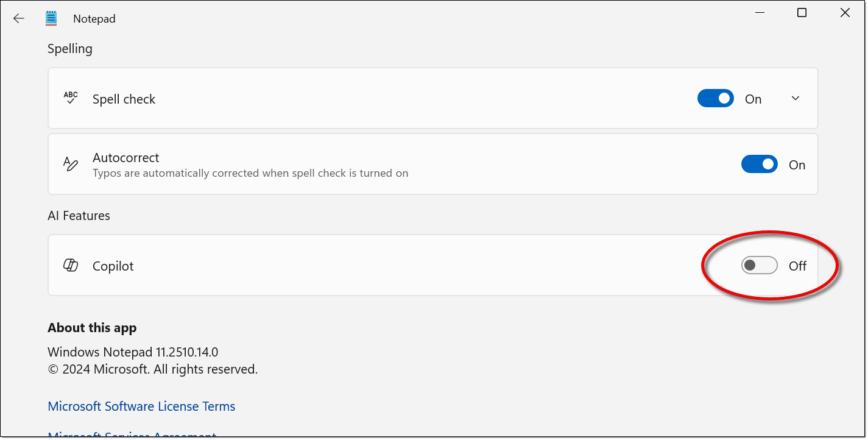Click the Notepad app icon in title bar
The width and height of the screenshot is (868, 440).
point(51,18)
